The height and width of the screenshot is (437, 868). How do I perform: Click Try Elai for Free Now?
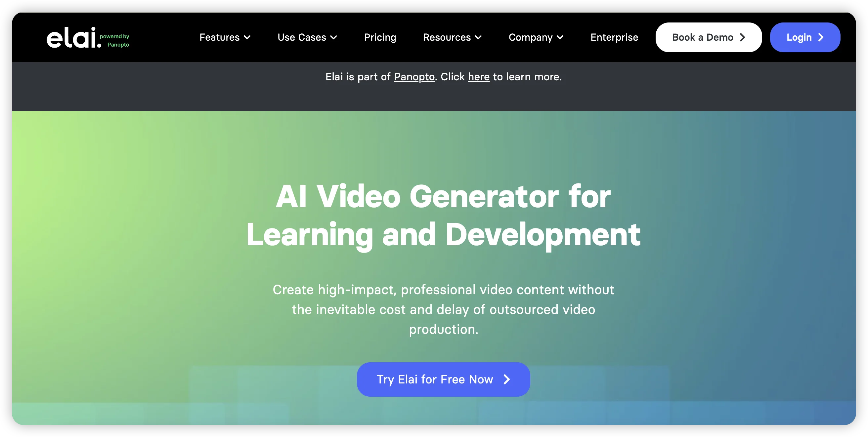pos(443,379)
